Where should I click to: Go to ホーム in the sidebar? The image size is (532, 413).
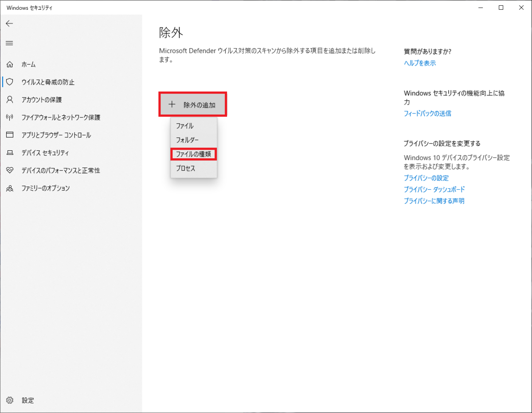click(29, 64)
